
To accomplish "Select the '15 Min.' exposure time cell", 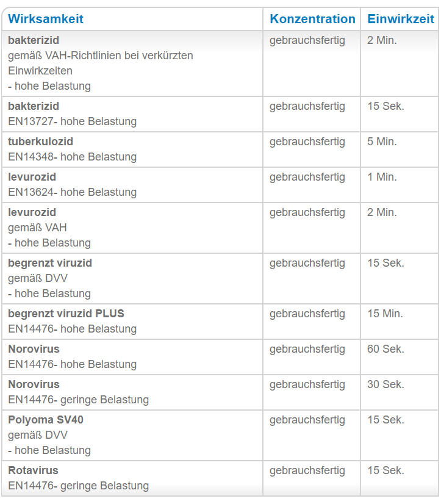I will coord(385,314).
